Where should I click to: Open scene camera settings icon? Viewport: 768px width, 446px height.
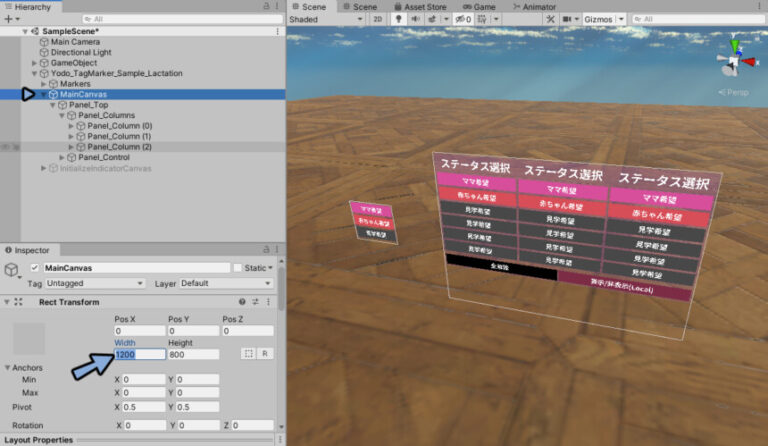[x=567, y=19]
